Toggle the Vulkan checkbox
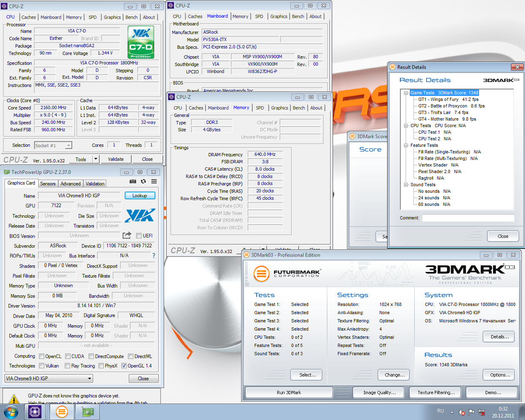 (x=41, y=366)
